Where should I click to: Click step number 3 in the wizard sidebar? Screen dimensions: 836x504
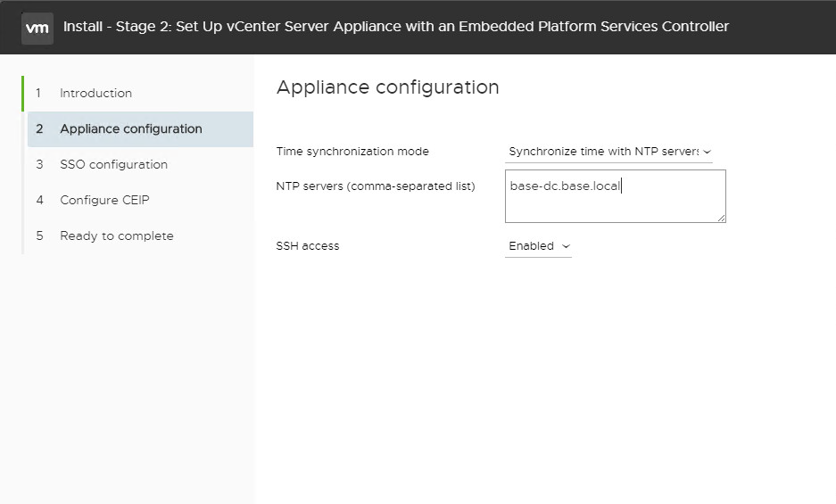click(39, 164)
